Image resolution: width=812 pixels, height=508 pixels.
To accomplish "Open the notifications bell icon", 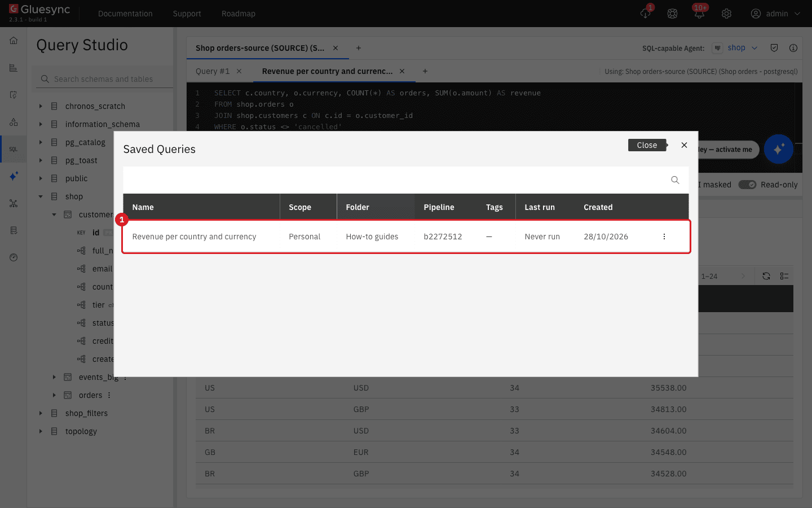I will click(x=699, y=14).
